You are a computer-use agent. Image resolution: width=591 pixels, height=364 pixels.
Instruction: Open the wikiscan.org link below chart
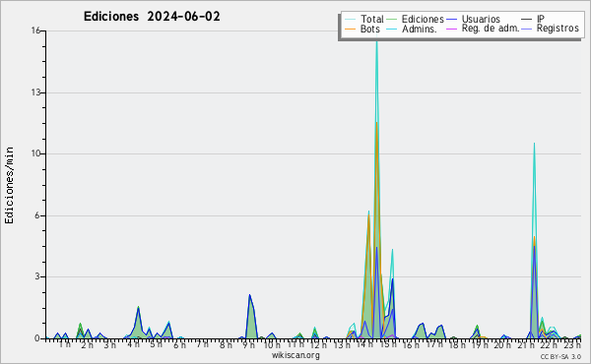[295, 355]
